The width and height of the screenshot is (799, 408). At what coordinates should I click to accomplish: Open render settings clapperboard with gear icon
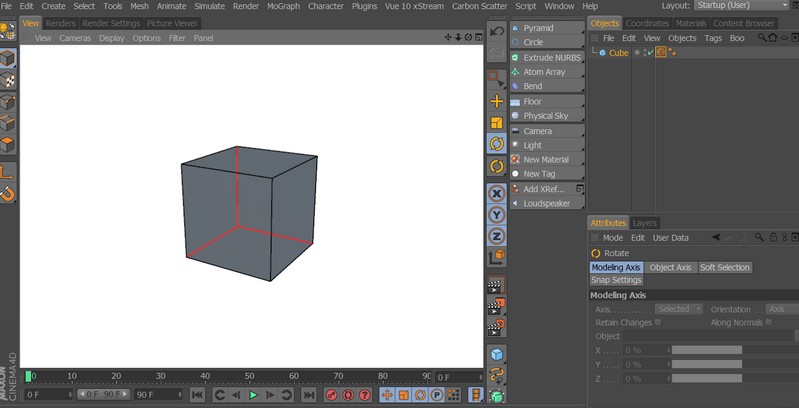pyautogui.click(x=496, y=328)
